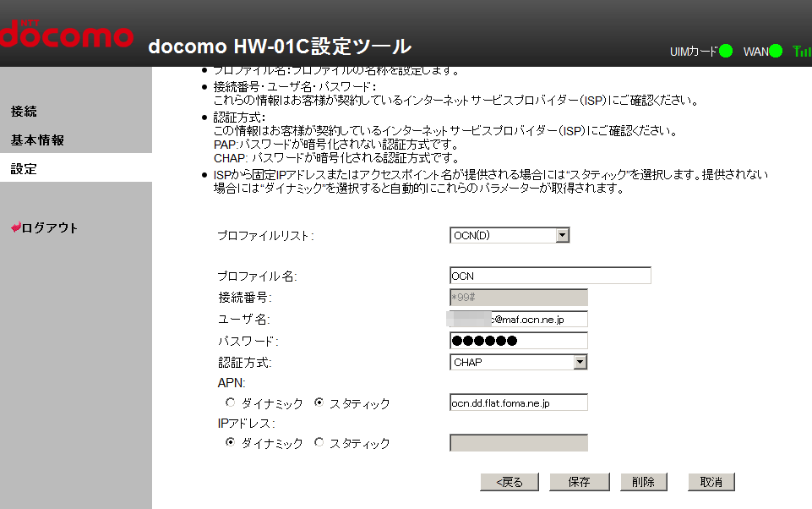Click the UIM card green status indicator

coord(726,51)
